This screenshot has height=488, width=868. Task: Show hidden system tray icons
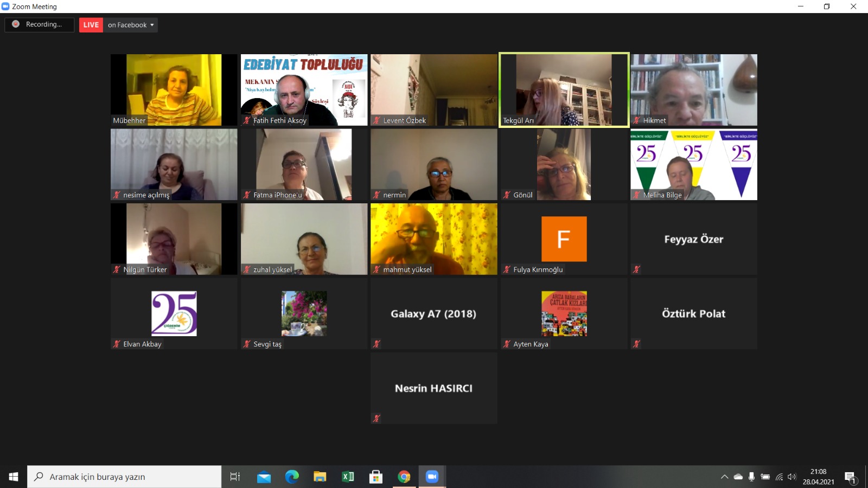click(724, 477)
